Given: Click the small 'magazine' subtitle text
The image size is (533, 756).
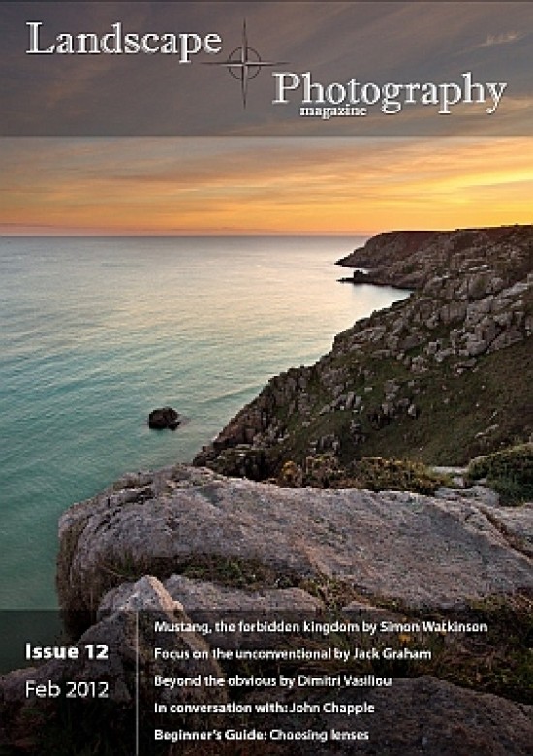Looking at the screenshot, I should pos(333,111).
